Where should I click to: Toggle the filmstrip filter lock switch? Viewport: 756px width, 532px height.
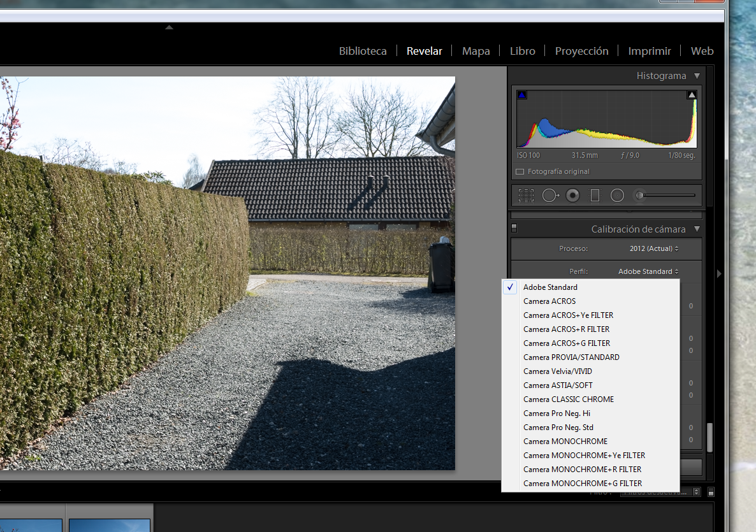(711, 492)
